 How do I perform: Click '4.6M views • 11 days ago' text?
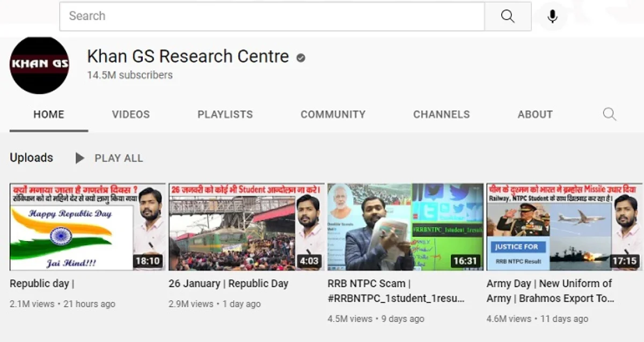tap(537, 319)
